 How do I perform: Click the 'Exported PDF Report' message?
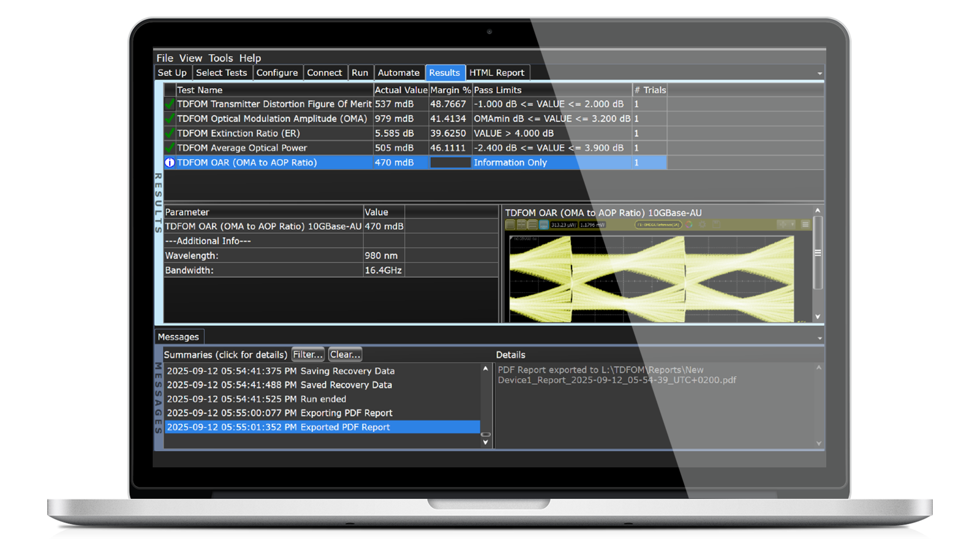click(x=322, y=427)
